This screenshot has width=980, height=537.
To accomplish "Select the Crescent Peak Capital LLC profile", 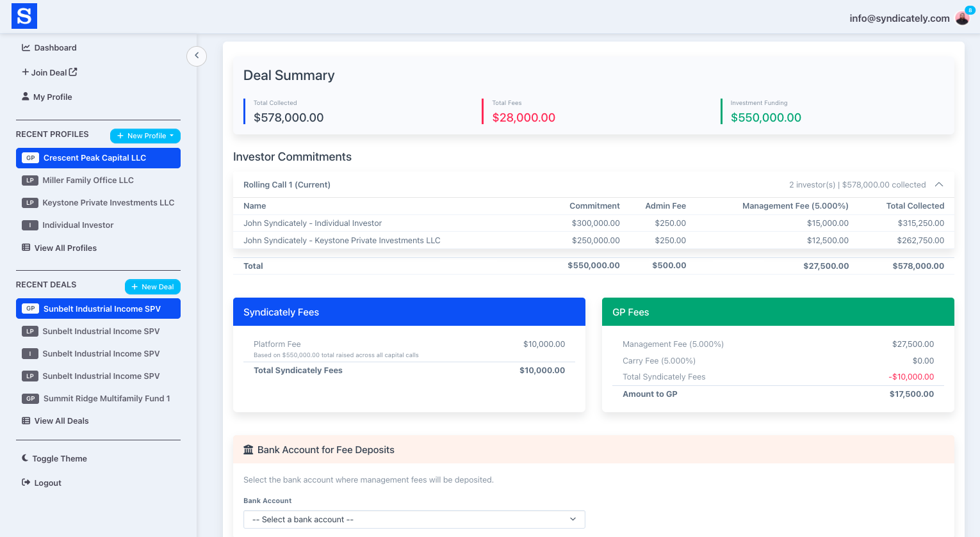I will point(95,158).
